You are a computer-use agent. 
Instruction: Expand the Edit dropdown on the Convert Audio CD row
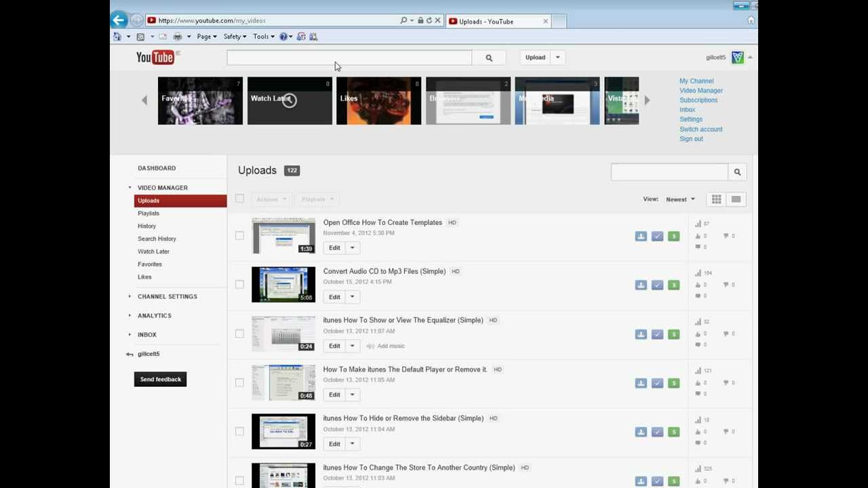point(352,296)
